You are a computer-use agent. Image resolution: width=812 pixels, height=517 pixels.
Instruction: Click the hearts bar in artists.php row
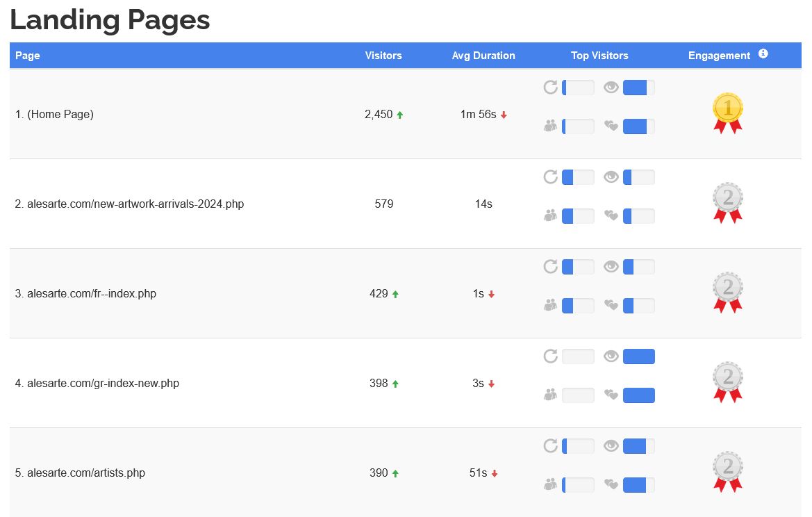639,485
